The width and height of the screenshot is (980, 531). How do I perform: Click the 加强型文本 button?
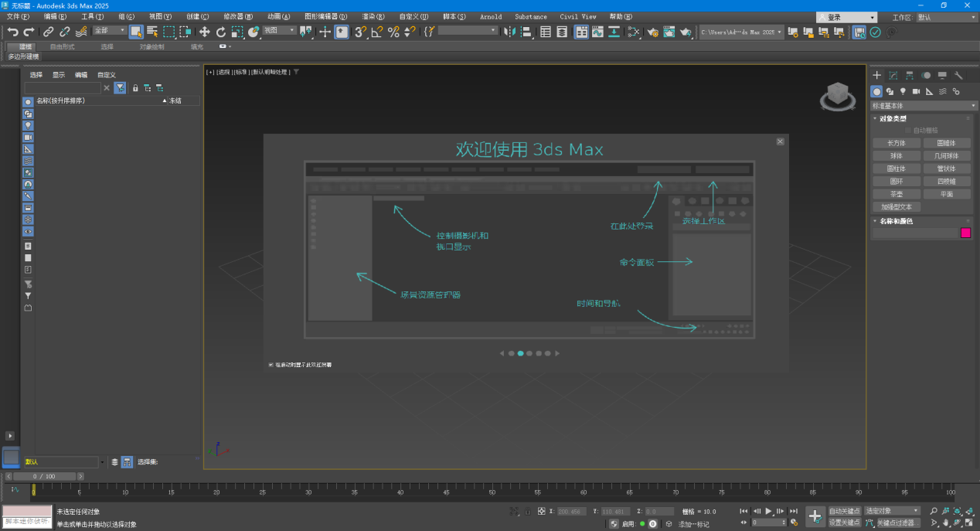click(x=897, y=207)
